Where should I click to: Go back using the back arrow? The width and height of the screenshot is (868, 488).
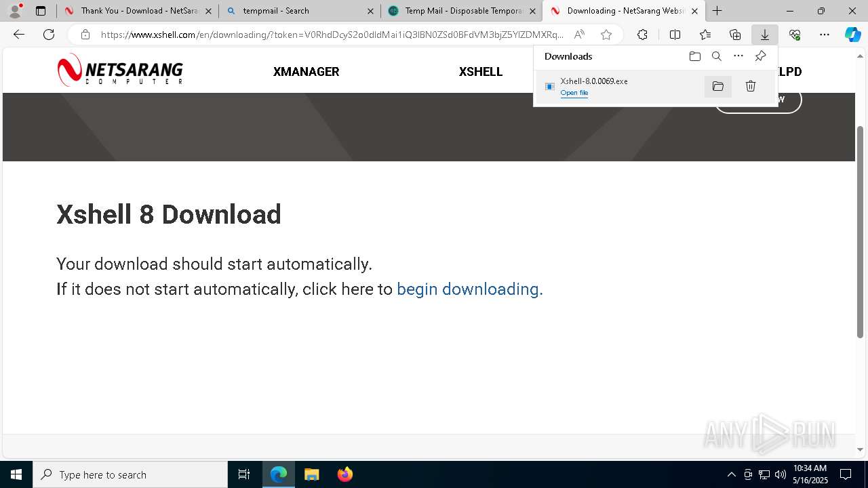[19, 35]
